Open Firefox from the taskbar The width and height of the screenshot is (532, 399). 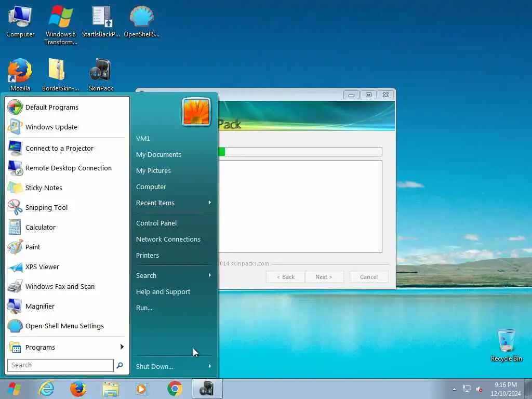pos(78,389)
